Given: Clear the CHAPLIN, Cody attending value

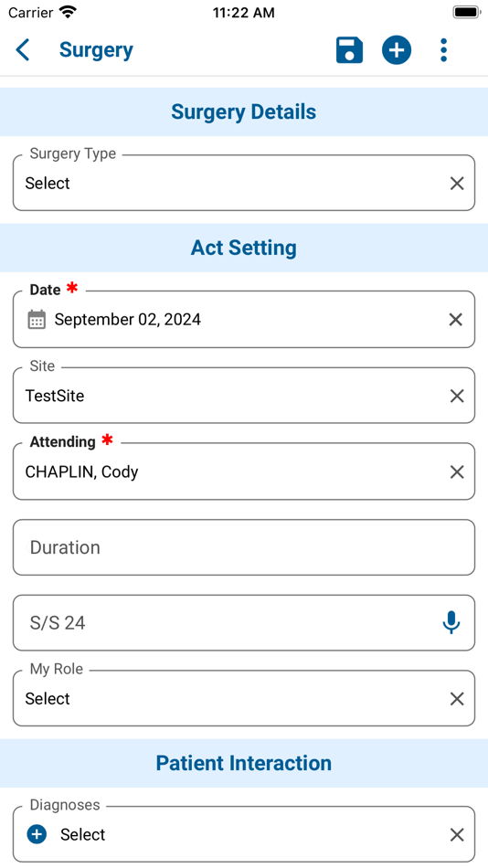Looking at the screenshot, I should pos(457,471).
